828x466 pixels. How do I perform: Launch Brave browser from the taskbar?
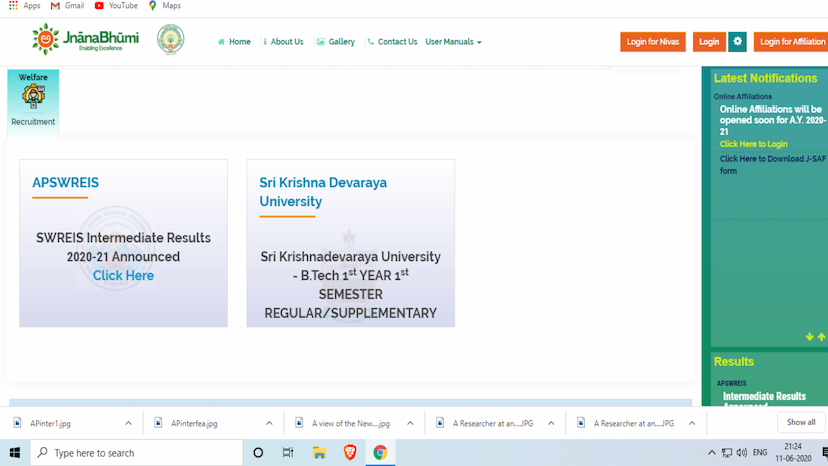[x=349, y=453]
